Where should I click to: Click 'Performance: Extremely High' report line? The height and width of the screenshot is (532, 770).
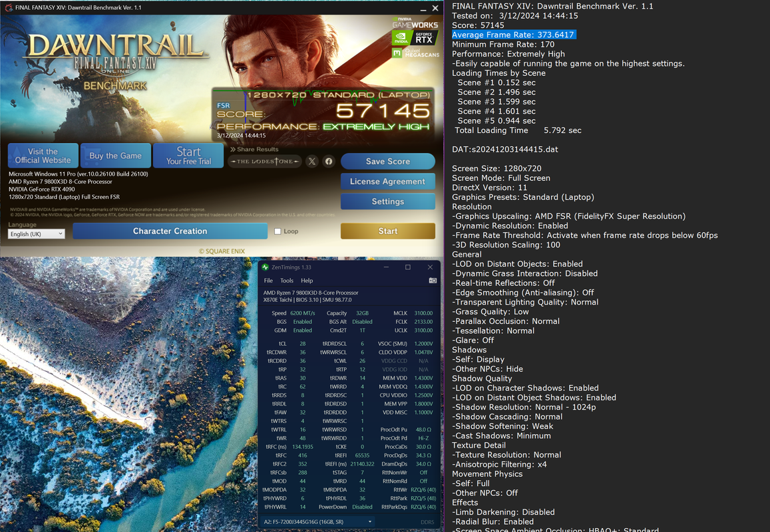[x=508, y=54]
